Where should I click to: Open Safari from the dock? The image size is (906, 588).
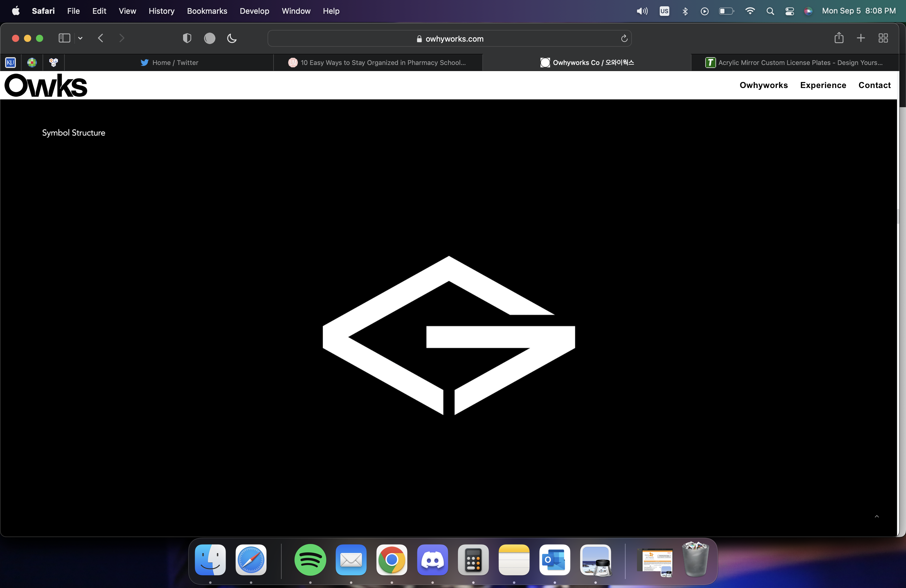point(251,560)
